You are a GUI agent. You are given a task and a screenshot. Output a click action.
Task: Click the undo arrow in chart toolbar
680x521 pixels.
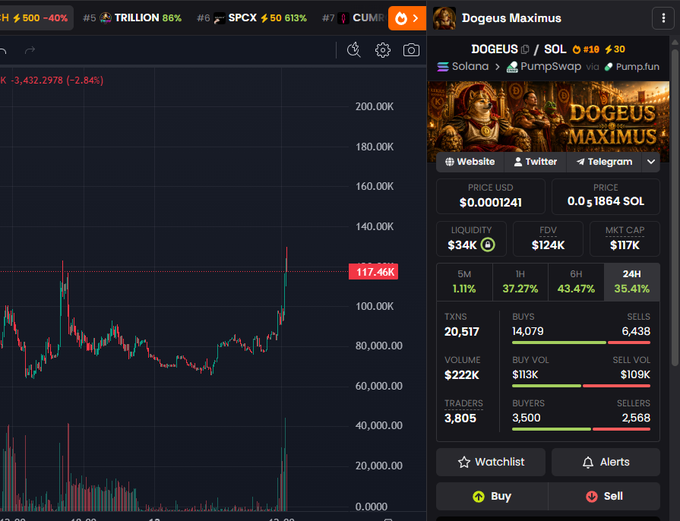pos(3,51)
